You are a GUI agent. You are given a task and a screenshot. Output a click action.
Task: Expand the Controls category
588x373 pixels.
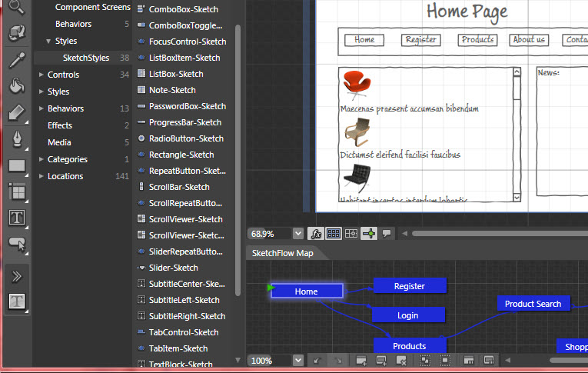42,75
